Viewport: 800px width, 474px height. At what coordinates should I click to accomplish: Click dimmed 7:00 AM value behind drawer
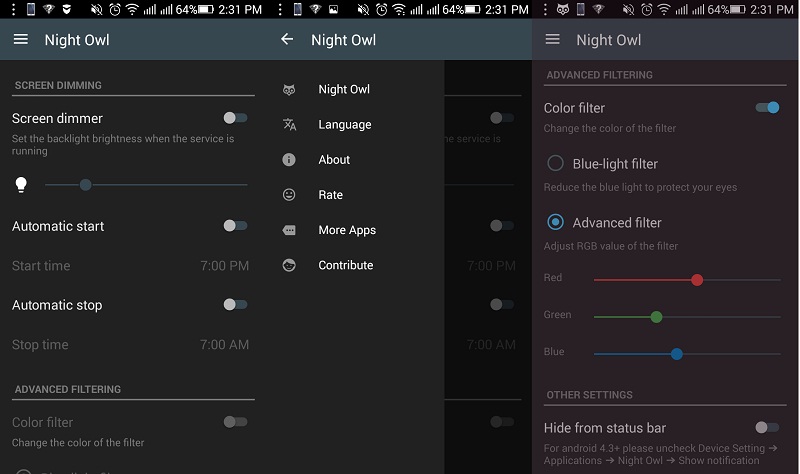(x=491, y=345)
